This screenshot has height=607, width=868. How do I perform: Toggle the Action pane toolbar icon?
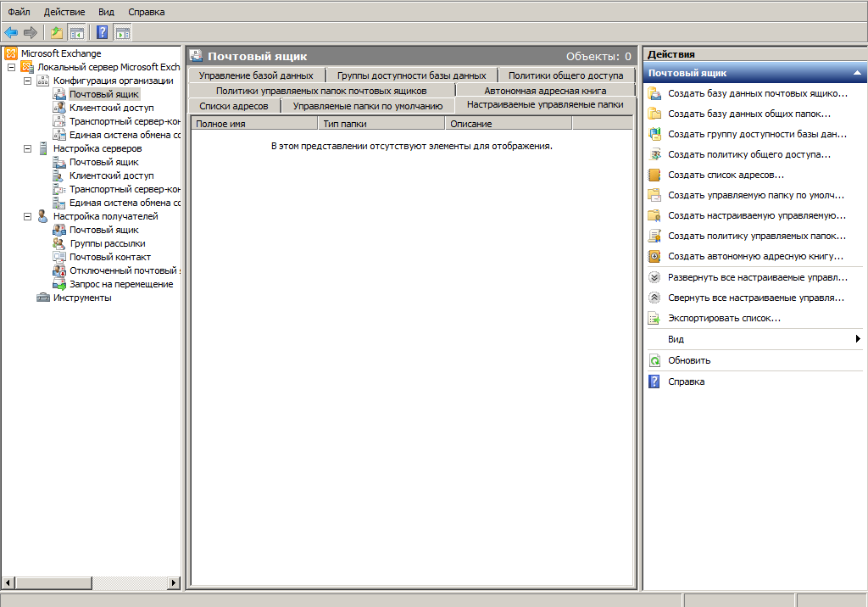[122, 33]
